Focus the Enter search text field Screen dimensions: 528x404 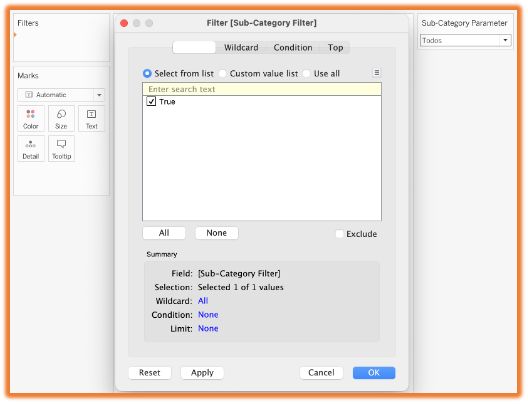[x=262, y=89]
